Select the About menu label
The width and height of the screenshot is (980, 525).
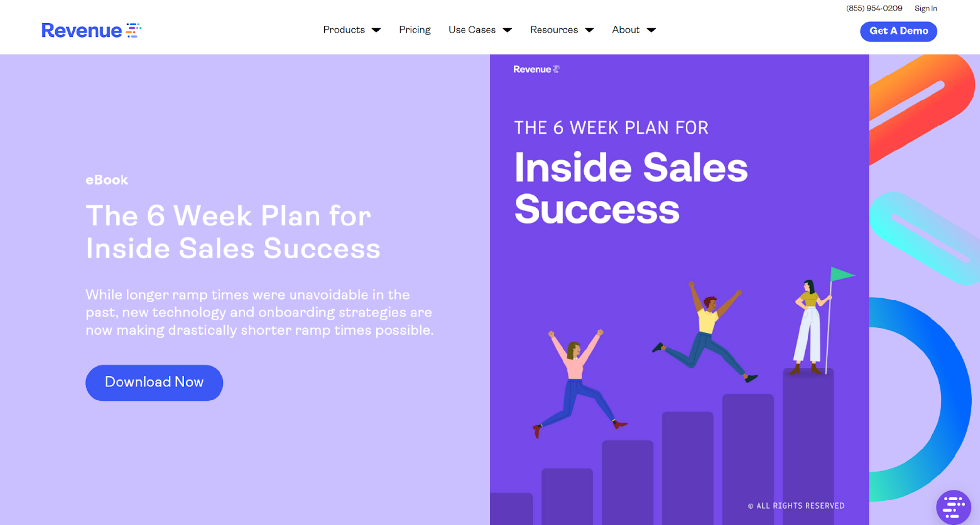[x=626, y=30]
